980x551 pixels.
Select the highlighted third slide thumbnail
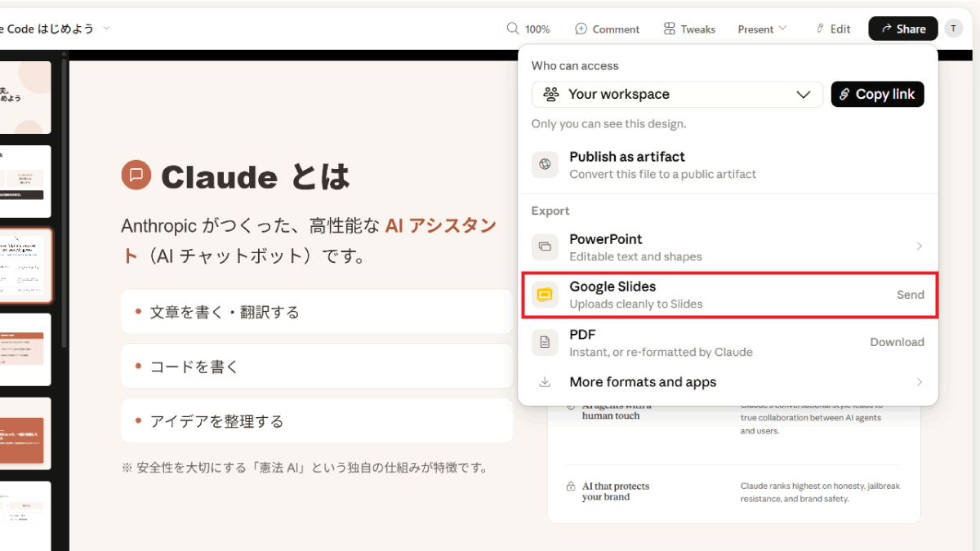[x=25, y=265]
